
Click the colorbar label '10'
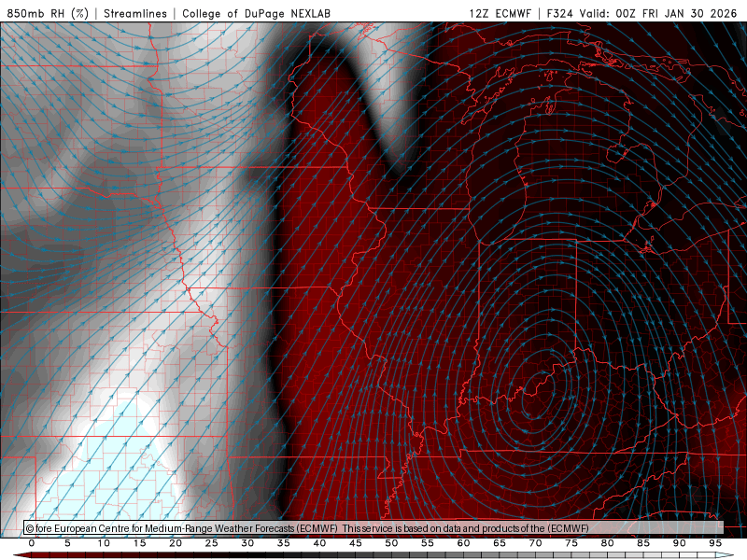coord(104,543)
